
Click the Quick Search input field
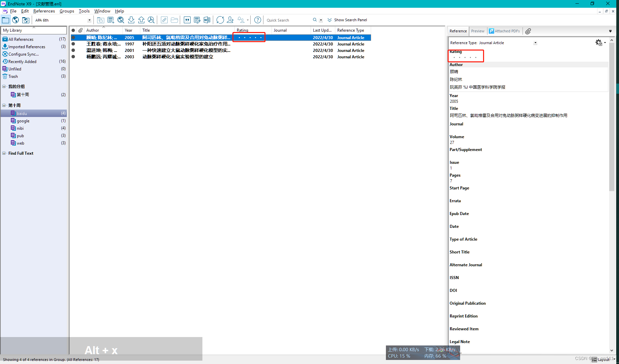(x=288, y=20)
